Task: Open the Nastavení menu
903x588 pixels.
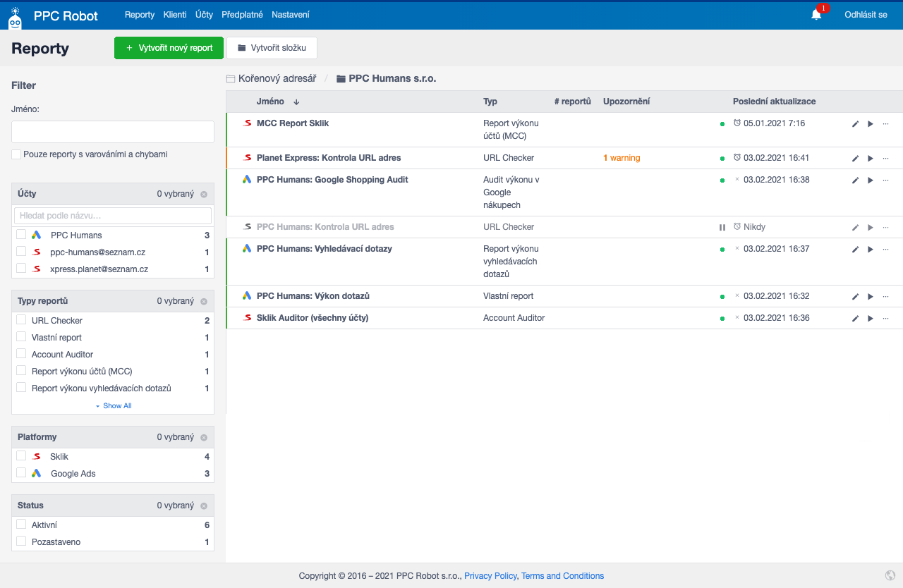Action: click(x=291, y=15)
